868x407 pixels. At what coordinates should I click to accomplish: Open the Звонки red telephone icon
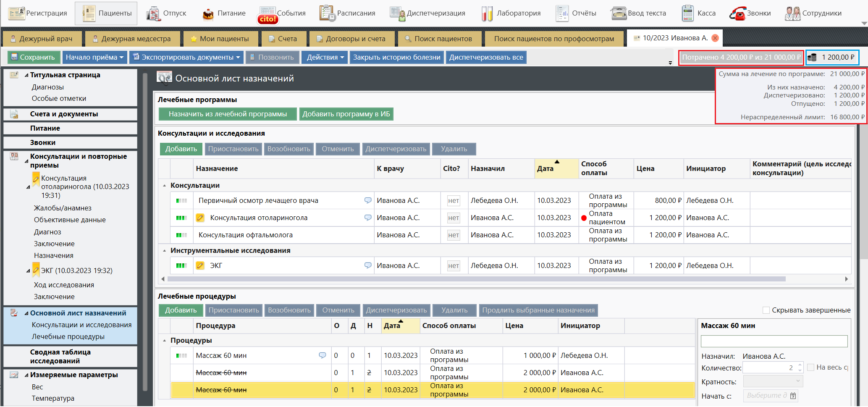coord(737,13)
